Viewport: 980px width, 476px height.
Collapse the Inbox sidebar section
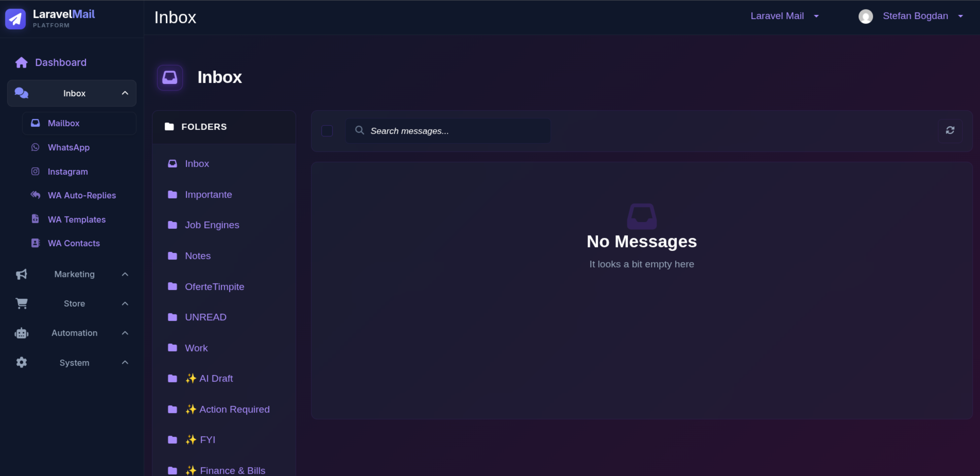pos(125,92)
